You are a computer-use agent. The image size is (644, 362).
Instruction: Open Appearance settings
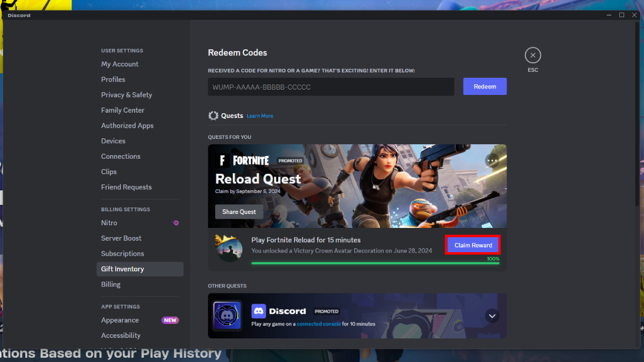coord(120,320)
